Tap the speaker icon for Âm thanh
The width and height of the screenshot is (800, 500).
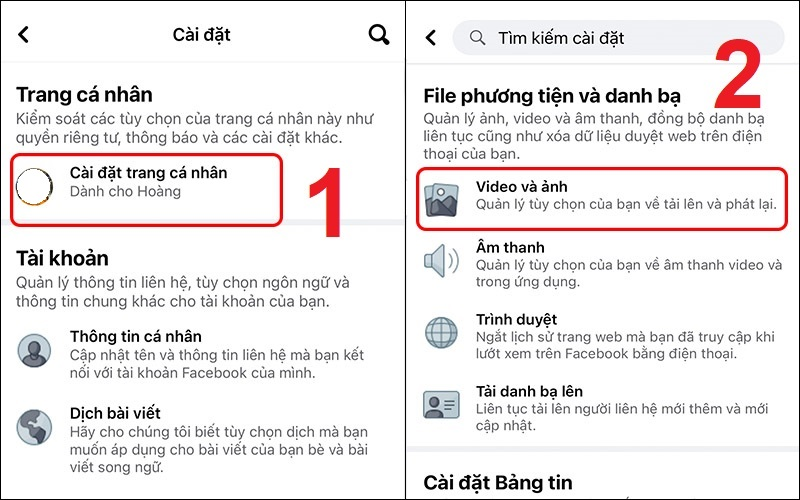(x=442, y=261)
